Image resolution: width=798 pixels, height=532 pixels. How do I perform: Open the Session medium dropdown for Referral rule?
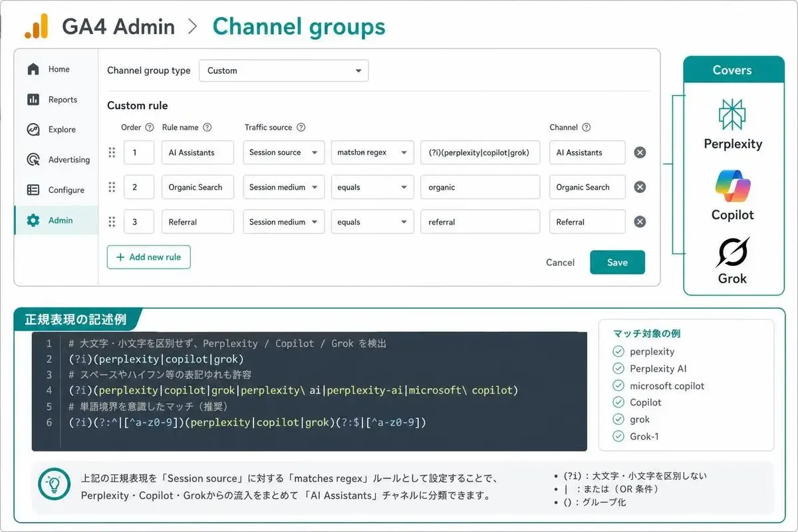tap(284, 221)
